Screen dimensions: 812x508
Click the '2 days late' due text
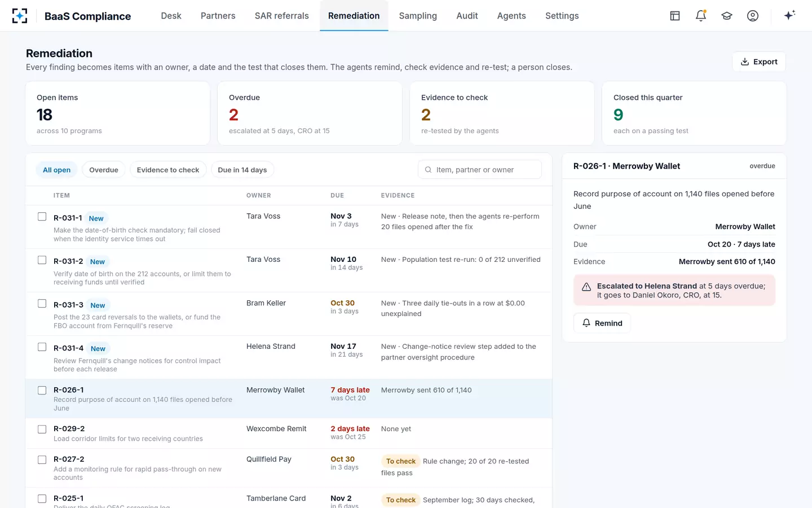(350, 429)
